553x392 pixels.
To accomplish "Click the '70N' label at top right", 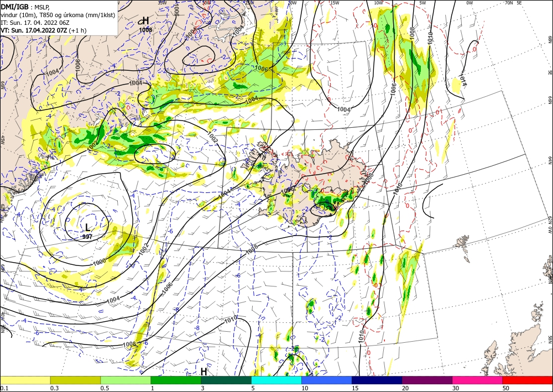I will [509, 3].
